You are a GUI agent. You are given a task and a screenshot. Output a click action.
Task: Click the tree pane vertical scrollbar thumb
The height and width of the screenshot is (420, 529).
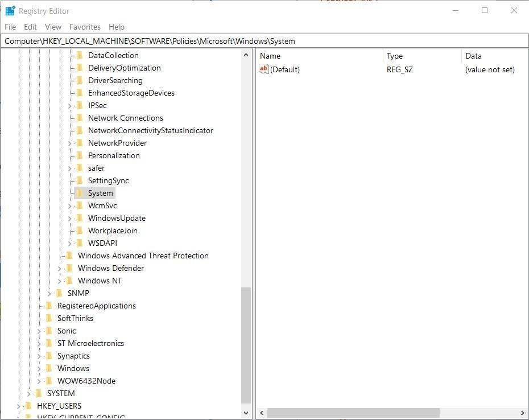pyautogui.click(x=246, y=345)
